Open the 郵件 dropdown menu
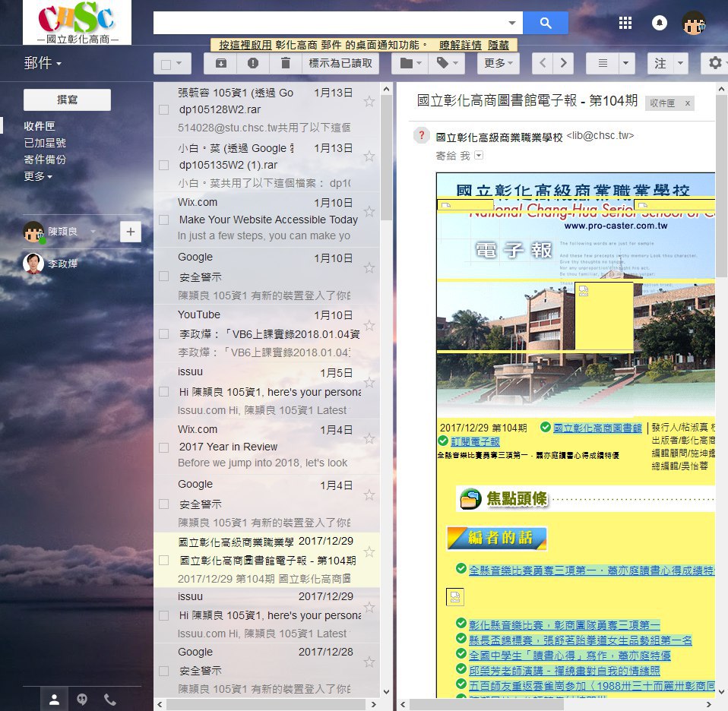 click(43, 62)
